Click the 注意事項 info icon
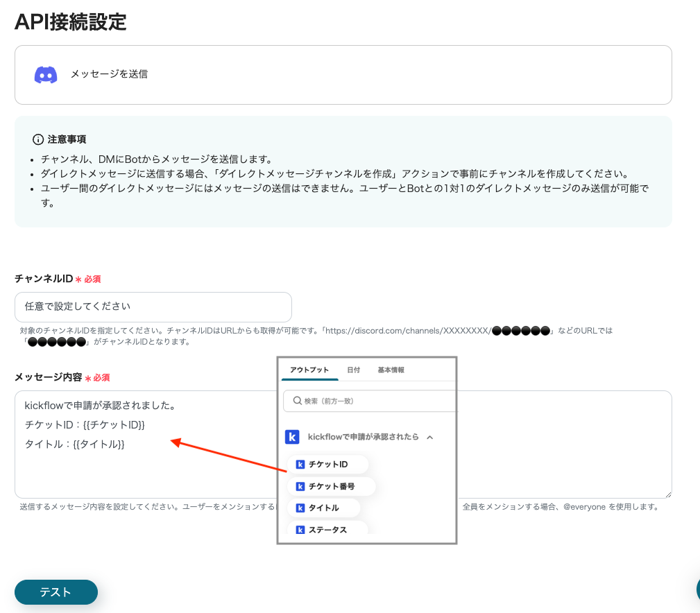The width and height of the screenshot is (700, 613). click(x=38, y=139)
